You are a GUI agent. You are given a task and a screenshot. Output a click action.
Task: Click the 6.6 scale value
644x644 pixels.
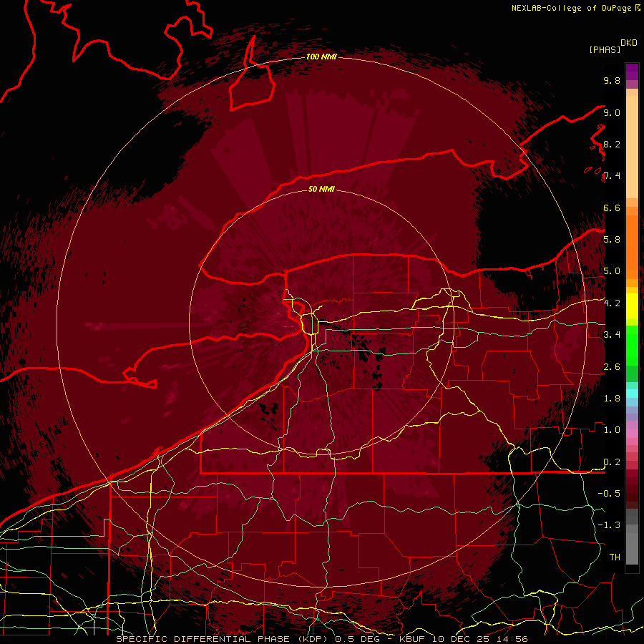612,208
